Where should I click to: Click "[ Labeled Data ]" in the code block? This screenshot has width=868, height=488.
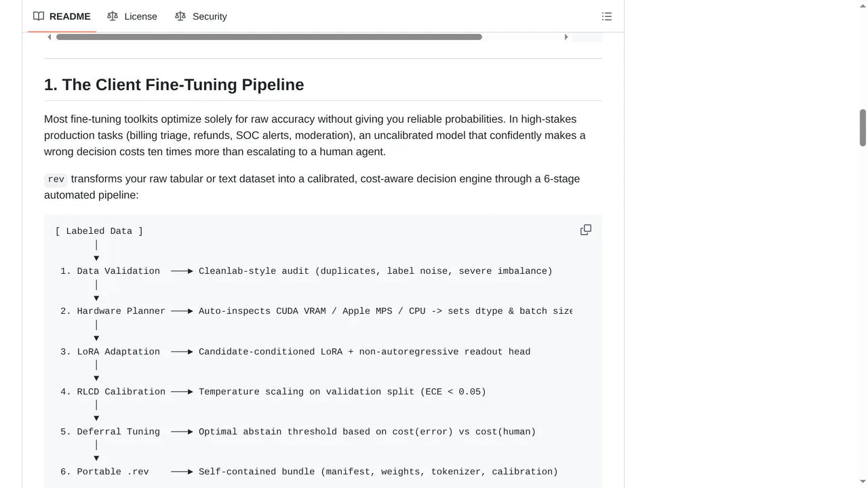99,231
